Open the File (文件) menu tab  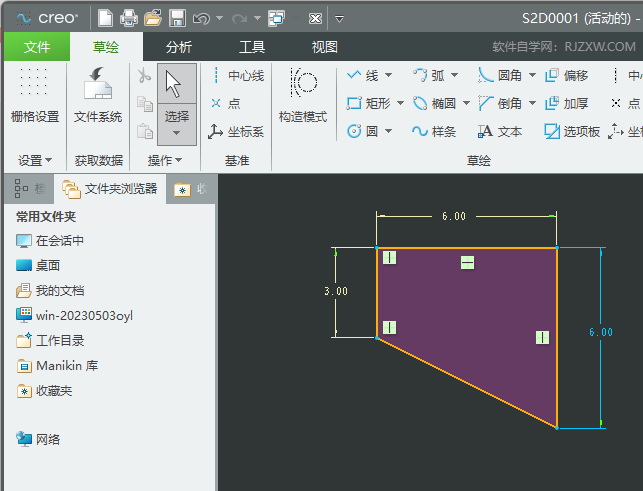point(37,47)
